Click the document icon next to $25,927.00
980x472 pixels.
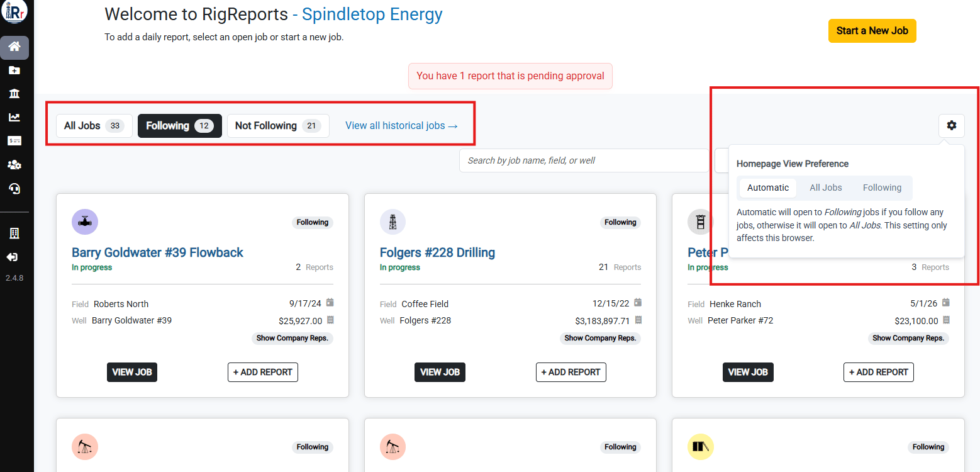[330, 320]
